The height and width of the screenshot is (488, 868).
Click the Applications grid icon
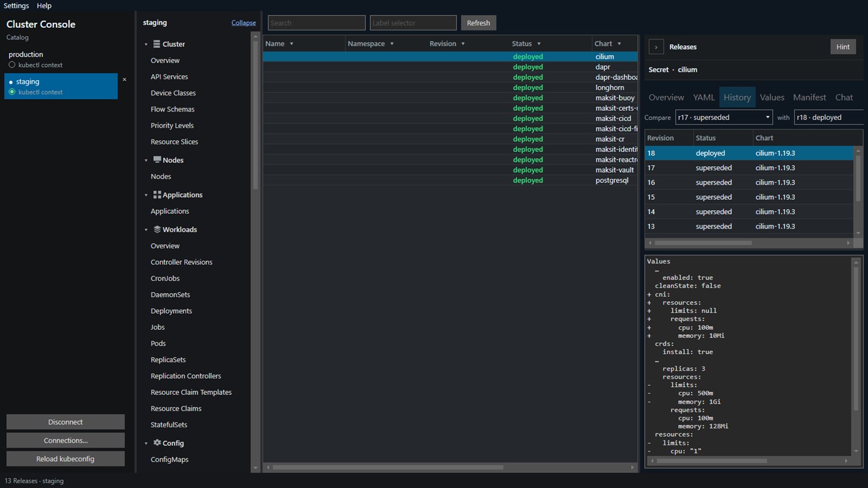(157, 195)
